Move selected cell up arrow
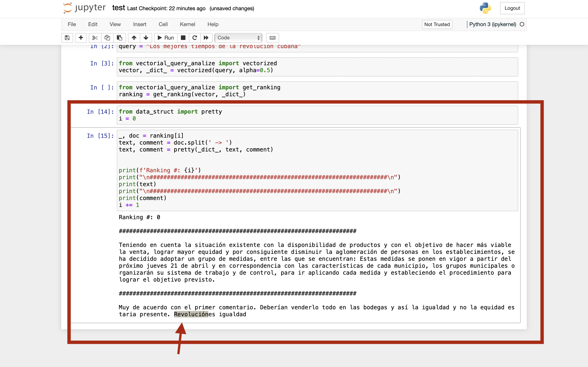This screenshot has width=588, height=367. click(134, 38)
